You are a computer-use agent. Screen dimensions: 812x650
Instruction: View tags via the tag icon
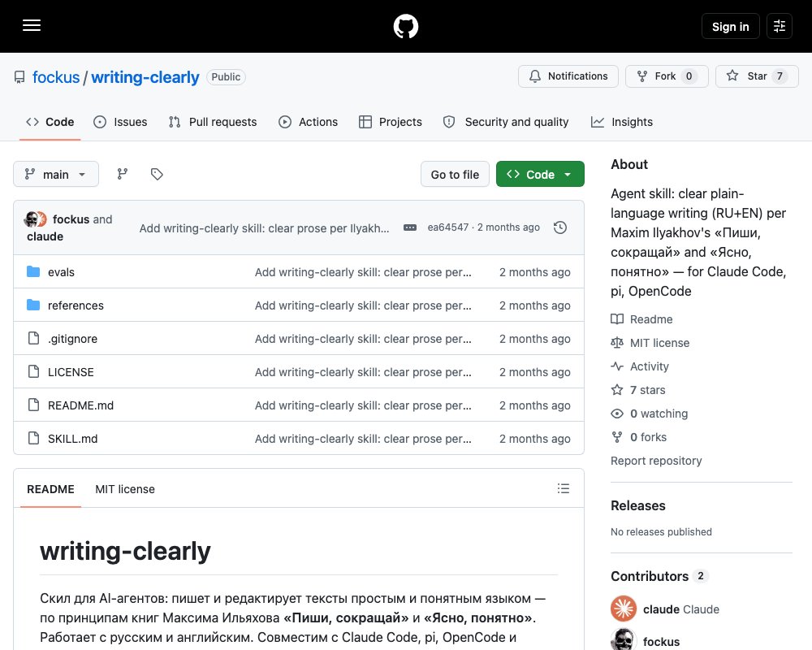point(157,174)
